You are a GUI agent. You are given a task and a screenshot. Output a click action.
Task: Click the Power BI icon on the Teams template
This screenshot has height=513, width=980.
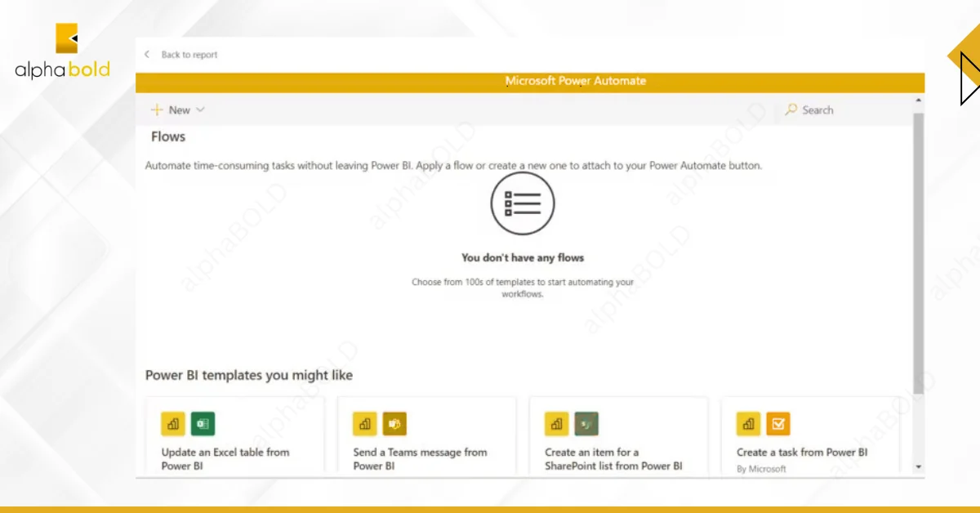click(x=365, y=424)
